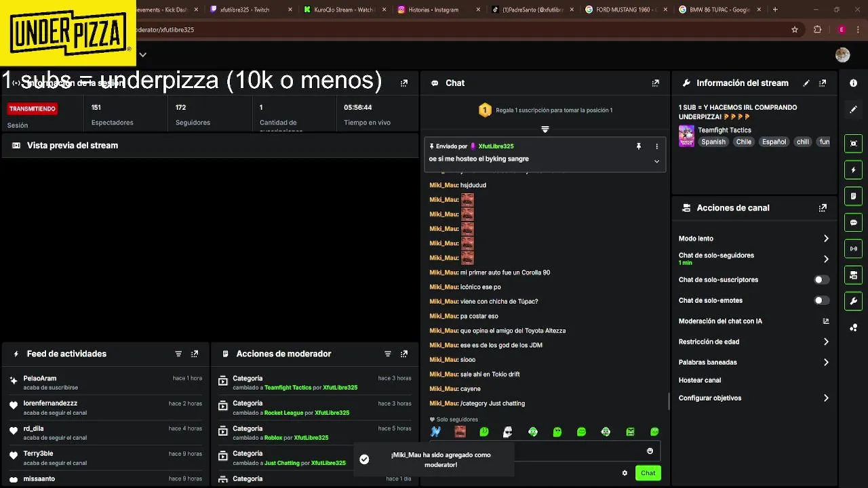Toggle Chat de solo-suscriptores switch
Screen dimensions: 868x488
[x=821, y=280]
